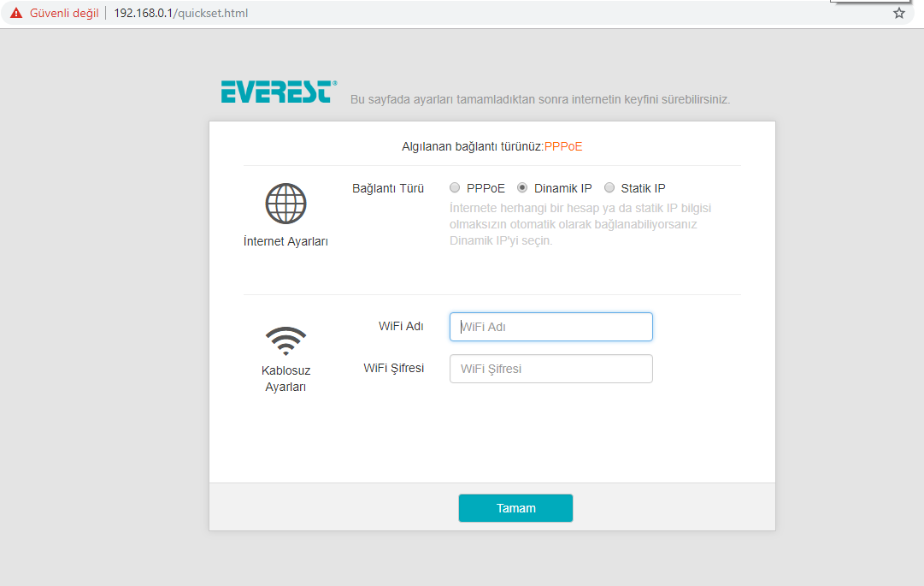Select the Dinamik IP radio button

coord(522,187)
